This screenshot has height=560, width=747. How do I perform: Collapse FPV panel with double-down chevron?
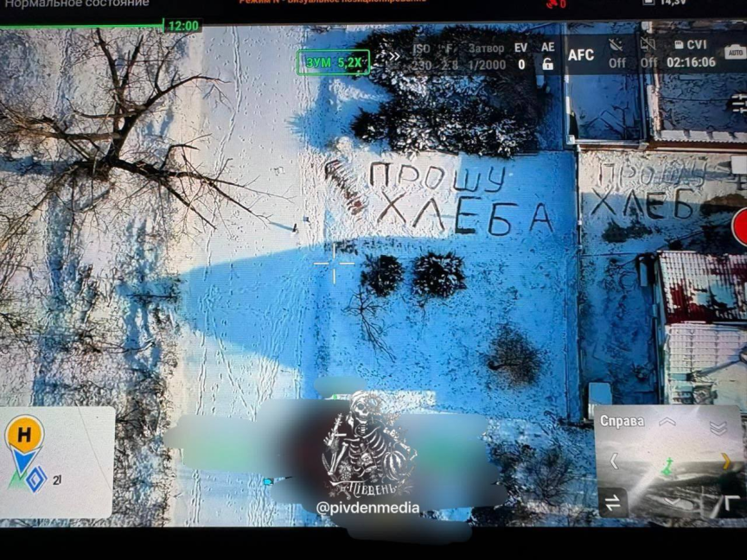click(x=718, y=428)
